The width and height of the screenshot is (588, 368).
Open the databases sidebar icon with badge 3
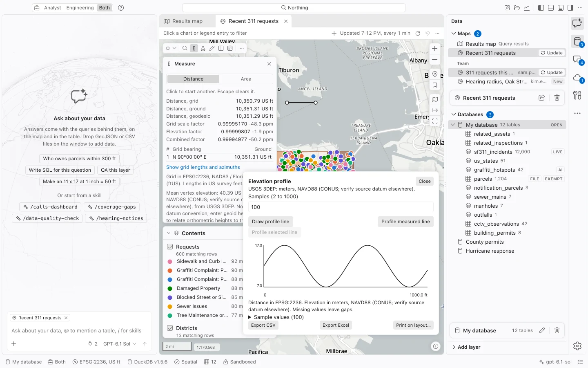[577, 41]
